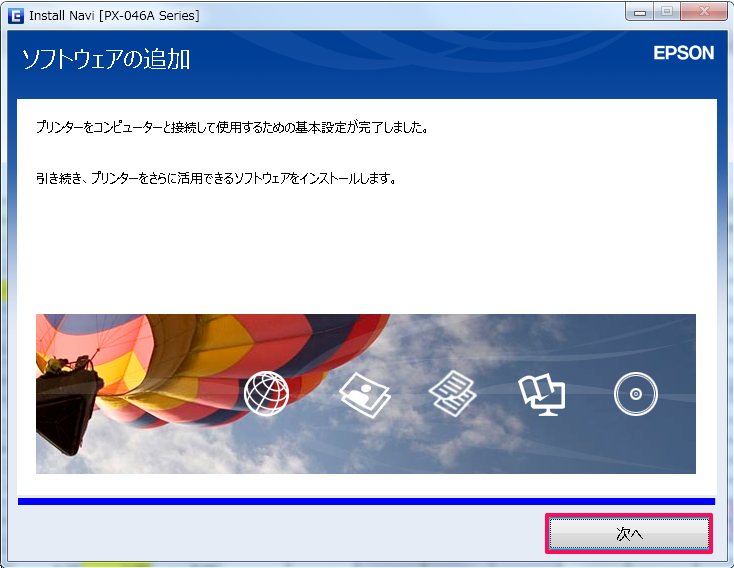Click the stacked documents icon
This screenshot has width=734, height=568.
(x=451, y=395)
